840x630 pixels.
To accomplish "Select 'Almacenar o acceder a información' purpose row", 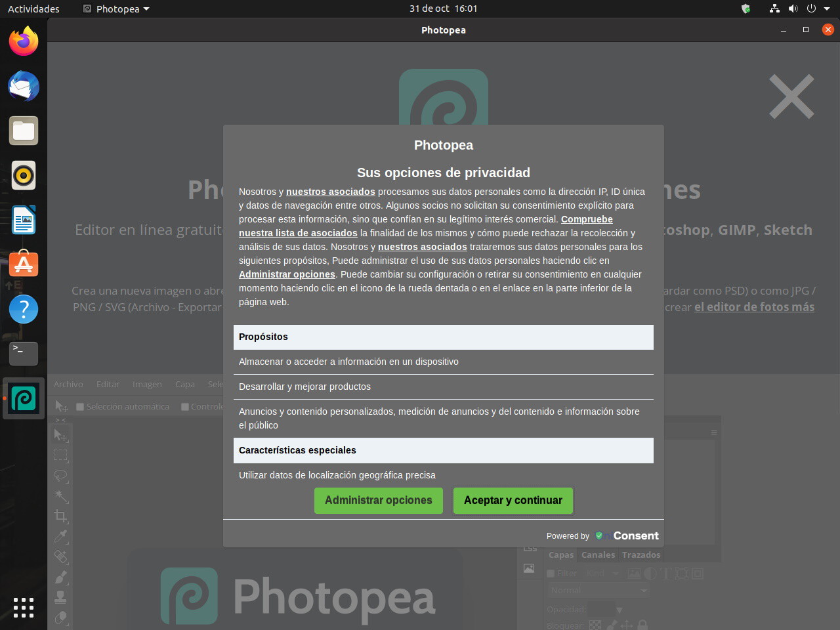I will pos(444,362).
